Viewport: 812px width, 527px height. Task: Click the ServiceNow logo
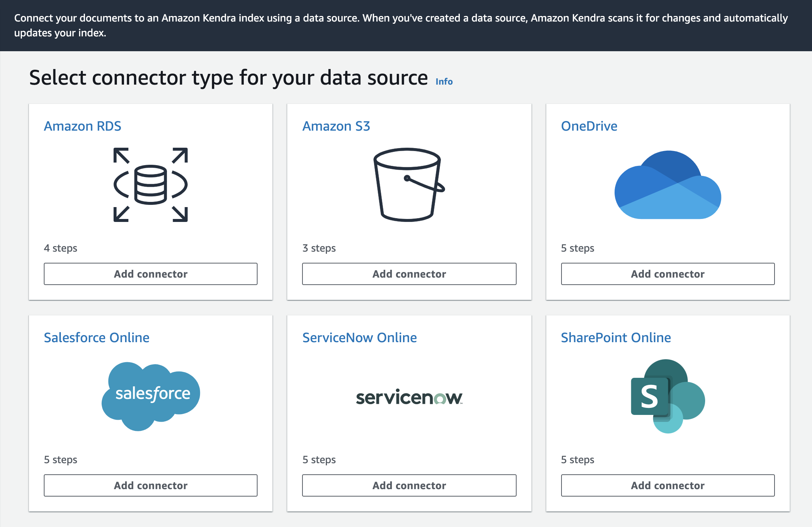[409, 397]
